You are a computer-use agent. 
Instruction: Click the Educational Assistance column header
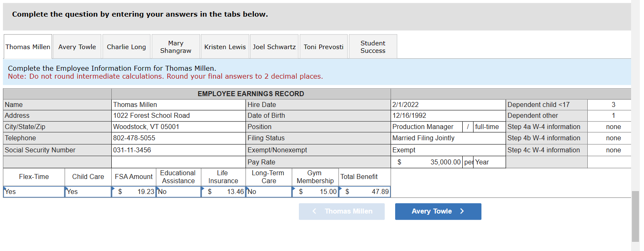point(178,177)
